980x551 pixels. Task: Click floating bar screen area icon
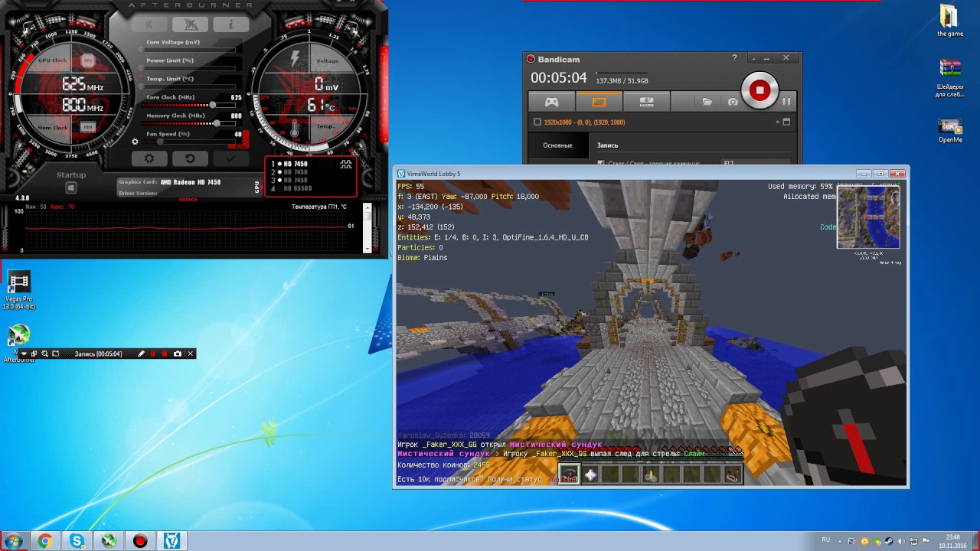tap(55, 354)
